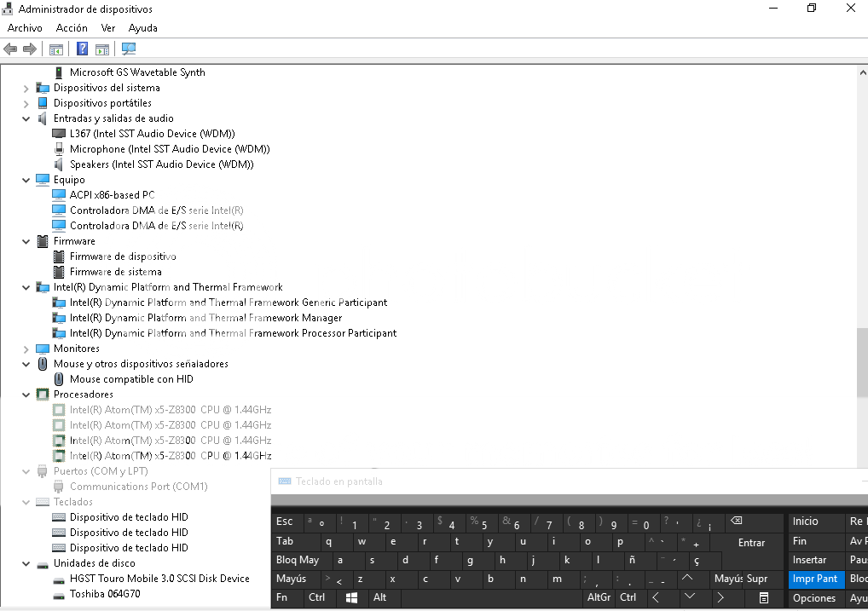
Task: Open the Ver menu
Action: (x=108, y=28)
